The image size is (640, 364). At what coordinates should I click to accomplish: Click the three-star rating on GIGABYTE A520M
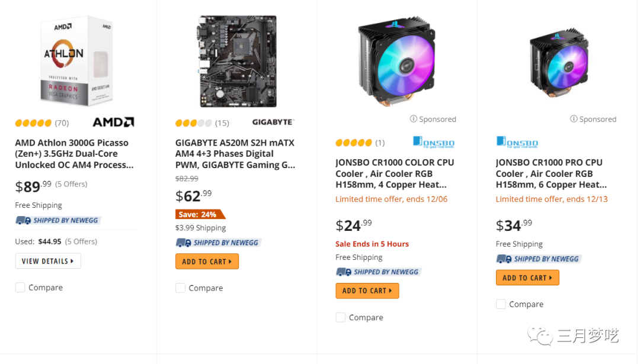click(193, 123)
